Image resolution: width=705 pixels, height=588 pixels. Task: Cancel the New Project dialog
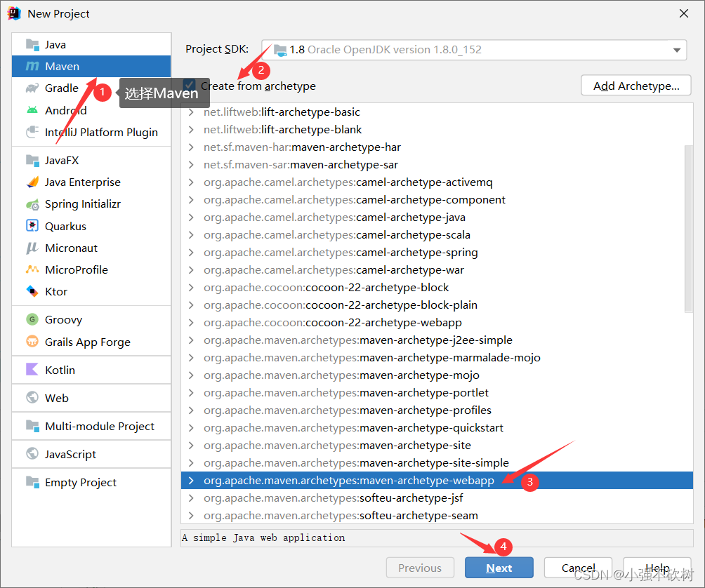(578, 568)
